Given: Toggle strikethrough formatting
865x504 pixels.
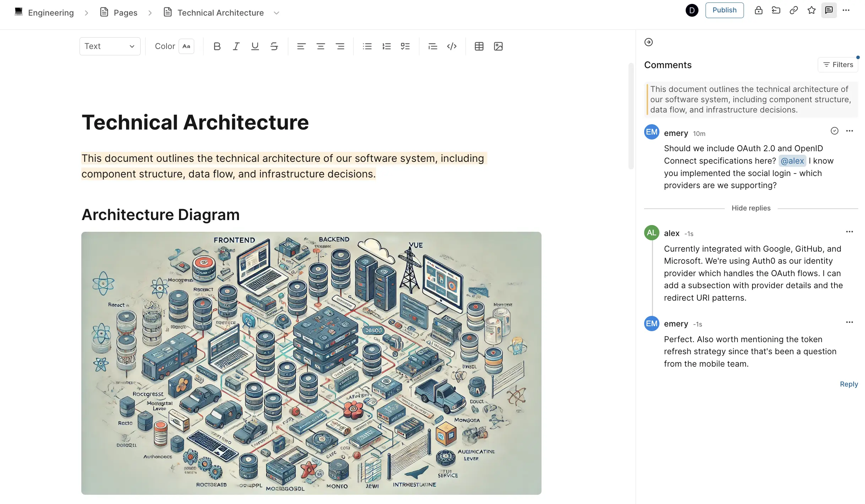Looking at the screenshot, I should [x=274, y=46].
